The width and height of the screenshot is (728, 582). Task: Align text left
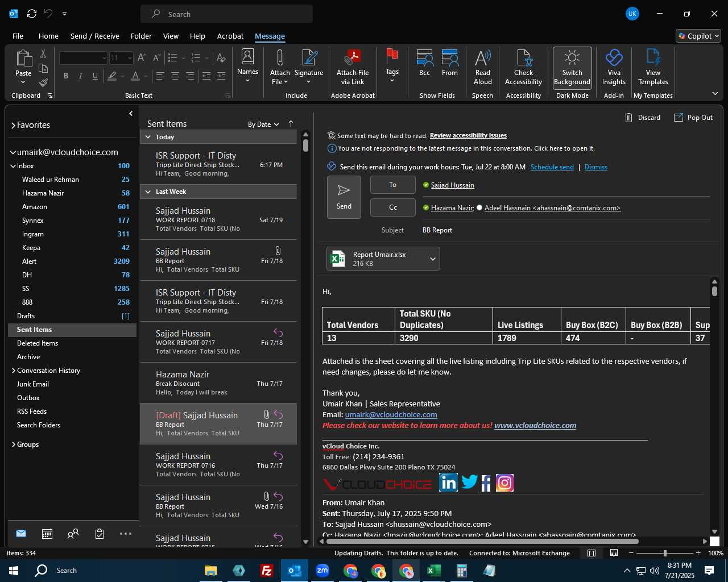pyautogui.click(x=160, y=76)
